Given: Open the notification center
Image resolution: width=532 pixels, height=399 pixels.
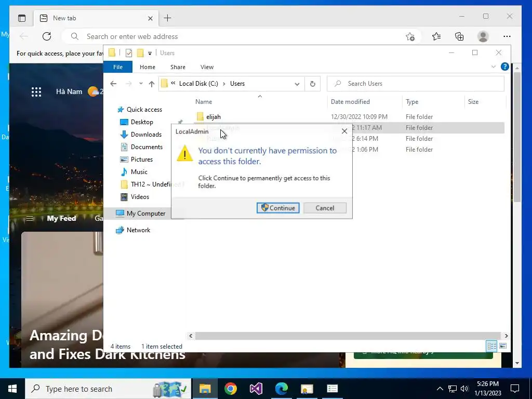Looking at the screenshot, I should (515, 389).
